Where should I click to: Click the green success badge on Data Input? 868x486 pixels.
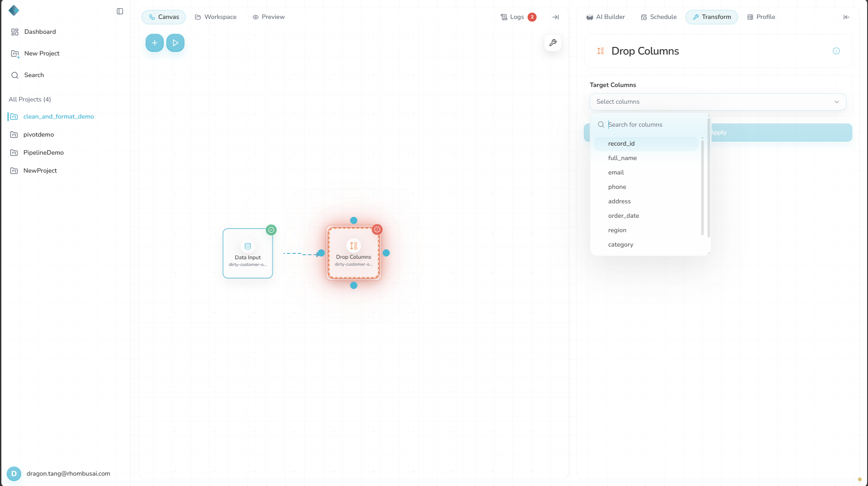coord(271,230)
